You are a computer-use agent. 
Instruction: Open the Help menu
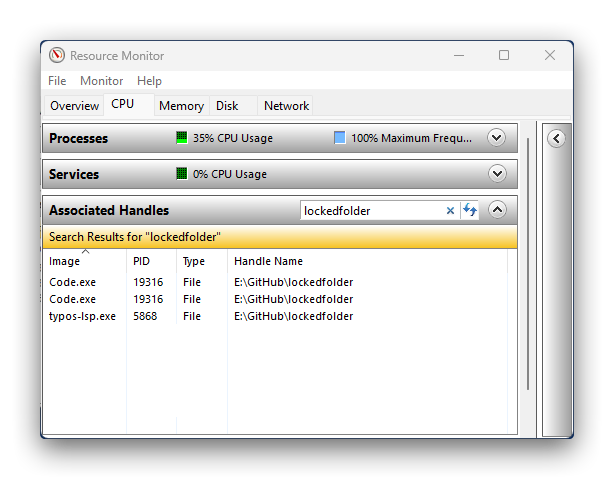[x=149, y=81]
